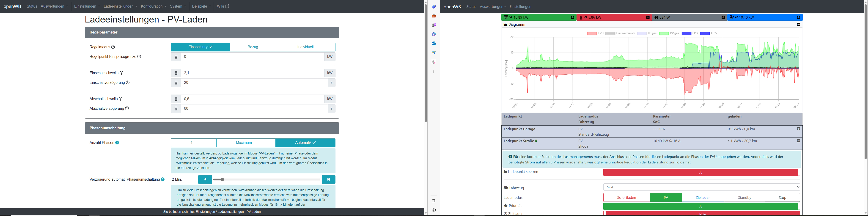This screenshot has height=216, width=868.
Task: Toggle the sidebar panel layout icon
Action: coord(434,201)
